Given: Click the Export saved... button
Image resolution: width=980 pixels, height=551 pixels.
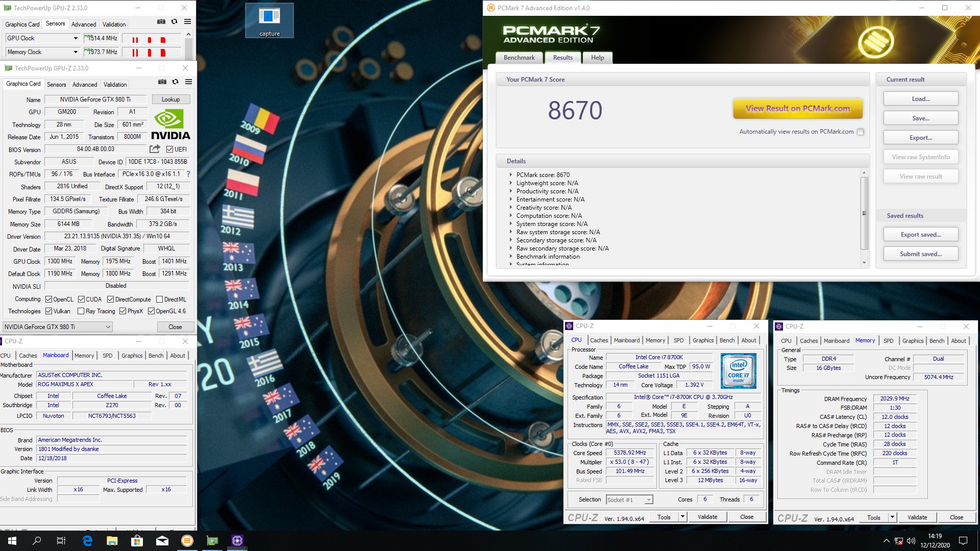Looking at the screenshot, I should 921,235.
